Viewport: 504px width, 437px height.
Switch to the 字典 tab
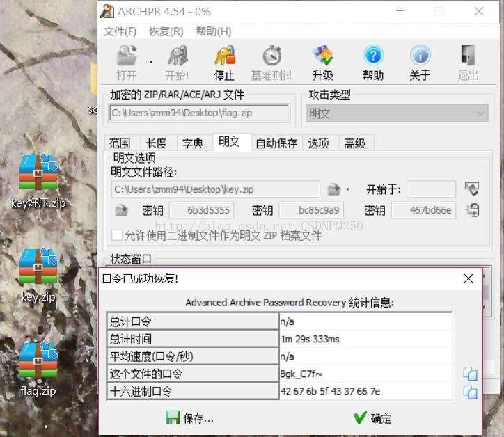(195, 143)
